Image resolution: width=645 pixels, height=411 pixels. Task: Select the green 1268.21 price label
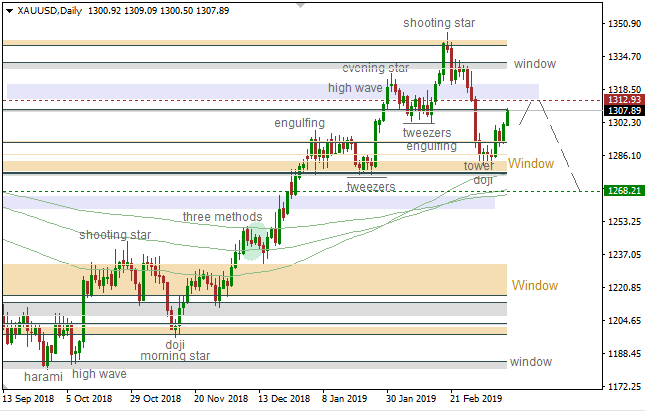pos(624,190)
